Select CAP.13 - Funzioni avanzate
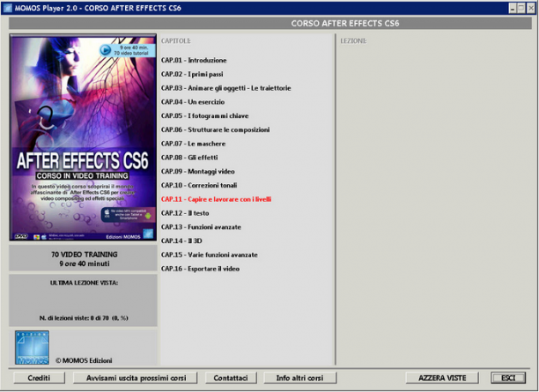Viewport: 539px width, 392px height. (x=201, y=227)
